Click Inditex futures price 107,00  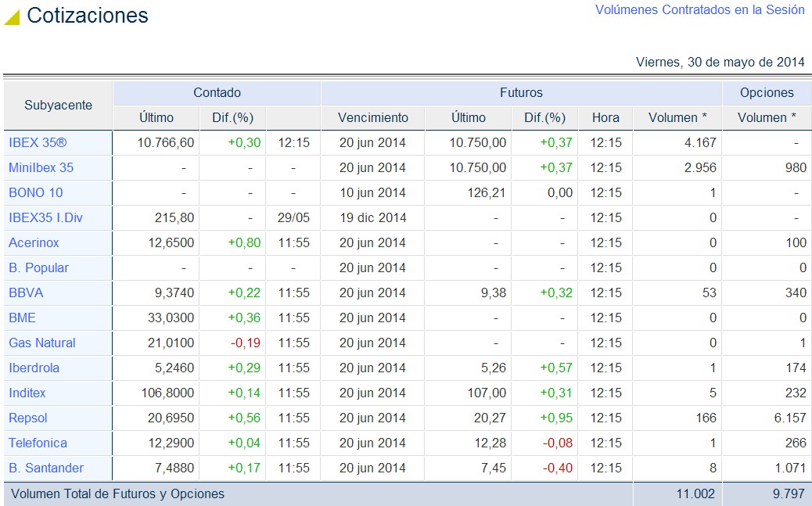pyautogui.click(x=487, y=393)
